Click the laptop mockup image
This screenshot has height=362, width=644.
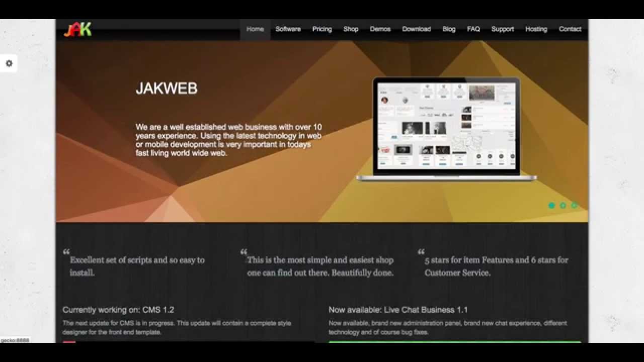[447, 129]
